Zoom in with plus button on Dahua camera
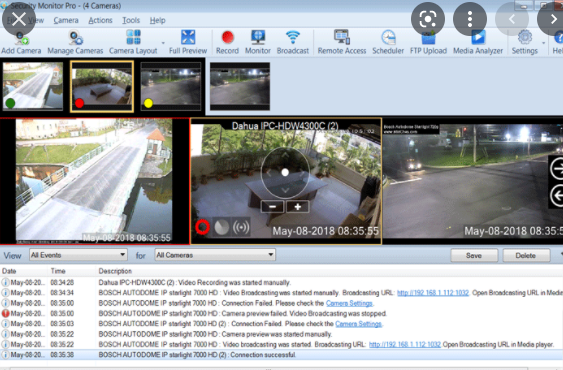The width and height of the screenshot is (563, 370). click(x=297, y=207)
